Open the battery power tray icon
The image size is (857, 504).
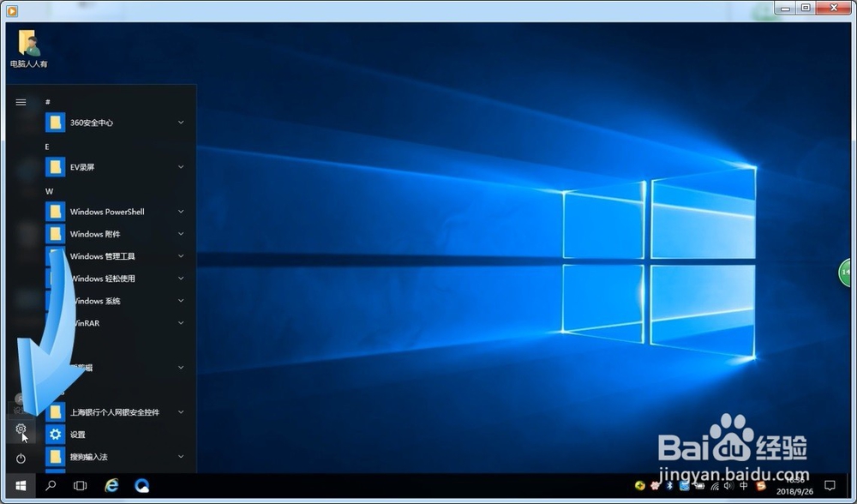click(x=699, y=485)
